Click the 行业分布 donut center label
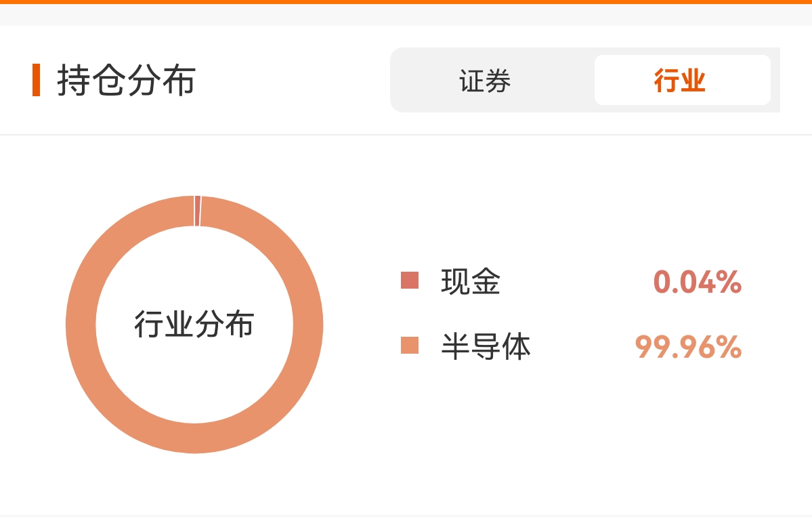The width and height of the screenshot is (812, 517). [194, 325]
